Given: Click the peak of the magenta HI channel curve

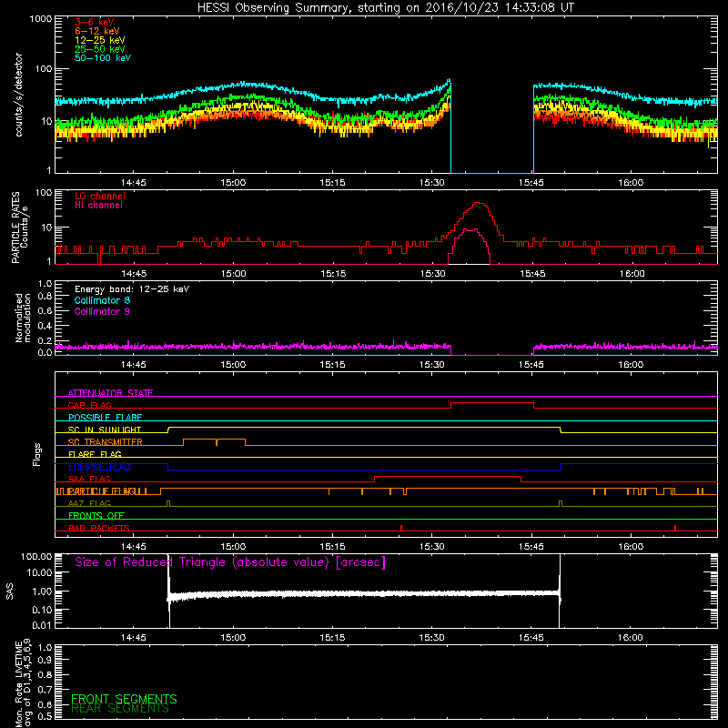Looking at the screenshot, I should click(470, 229).
